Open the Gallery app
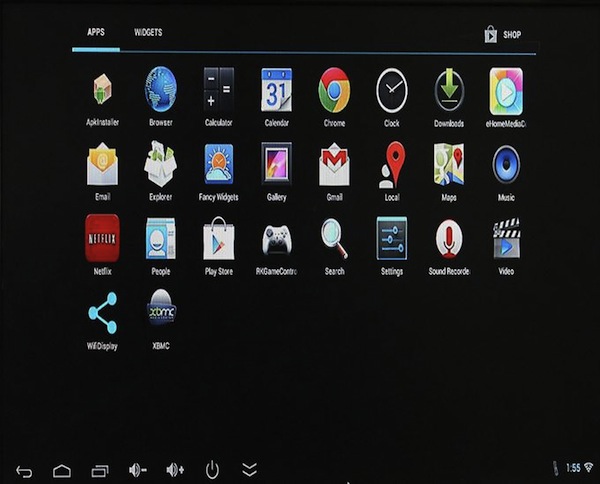The width and height of the screenshot is (600, 484). pyautogui.click(x=276, y=164)
